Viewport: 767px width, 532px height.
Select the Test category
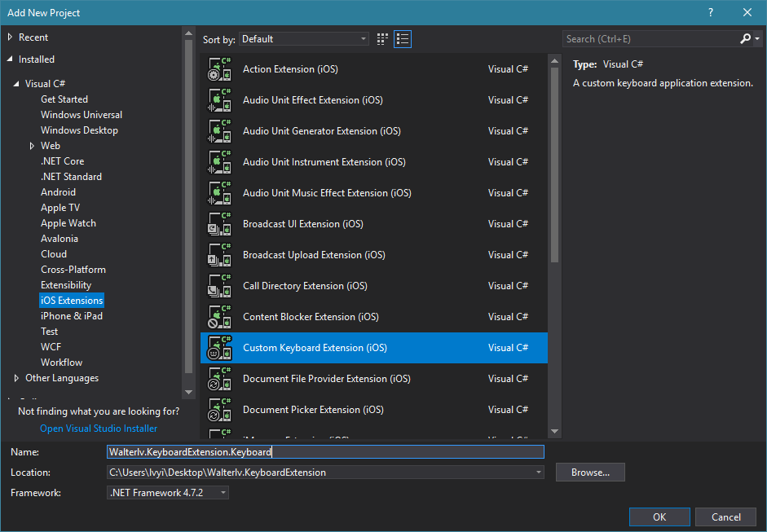point(49,332)
